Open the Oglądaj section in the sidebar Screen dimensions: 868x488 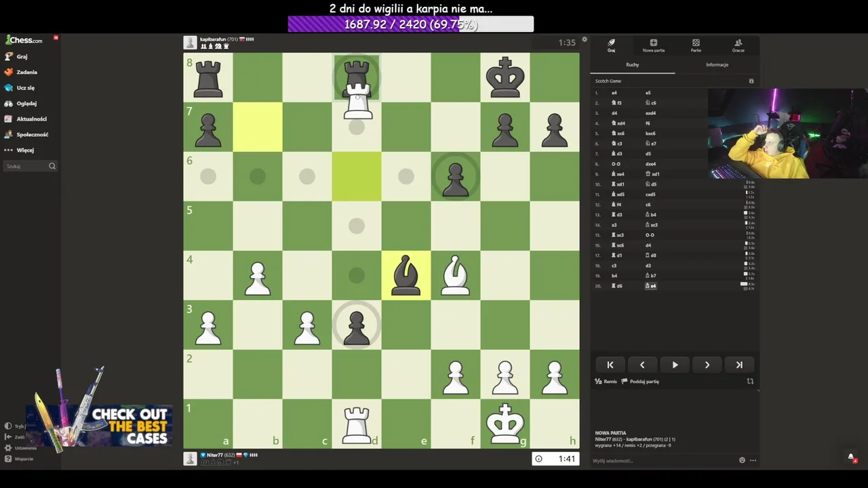pyautogui.click(x=20, y=103)
